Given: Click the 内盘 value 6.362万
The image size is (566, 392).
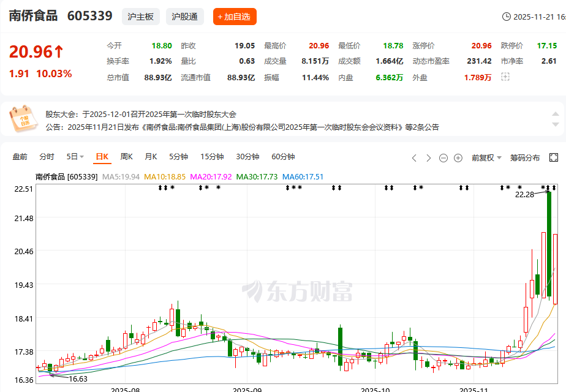Looking at the screenshot, I should (x=390, y=78).
